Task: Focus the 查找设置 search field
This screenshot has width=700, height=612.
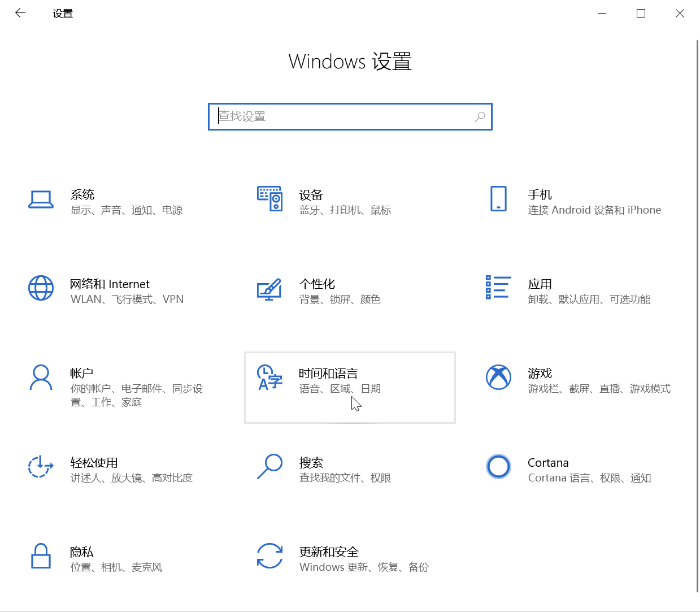Action: click(x=350, y=116)
